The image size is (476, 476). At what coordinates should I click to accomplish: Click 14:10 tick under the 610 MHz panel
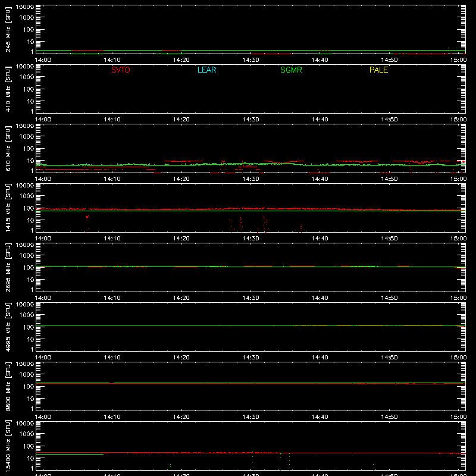tap(112, 179)
